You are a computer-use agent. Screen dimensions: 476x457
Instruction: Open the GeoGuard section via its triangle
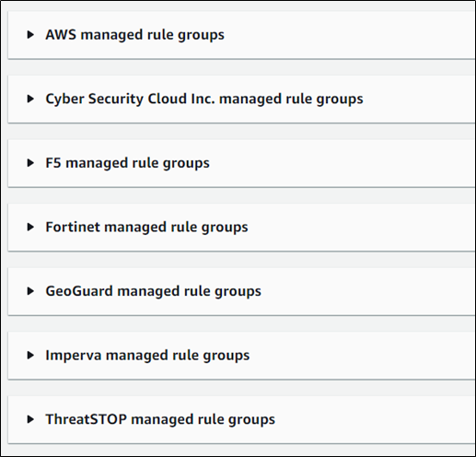click(30, 291)
